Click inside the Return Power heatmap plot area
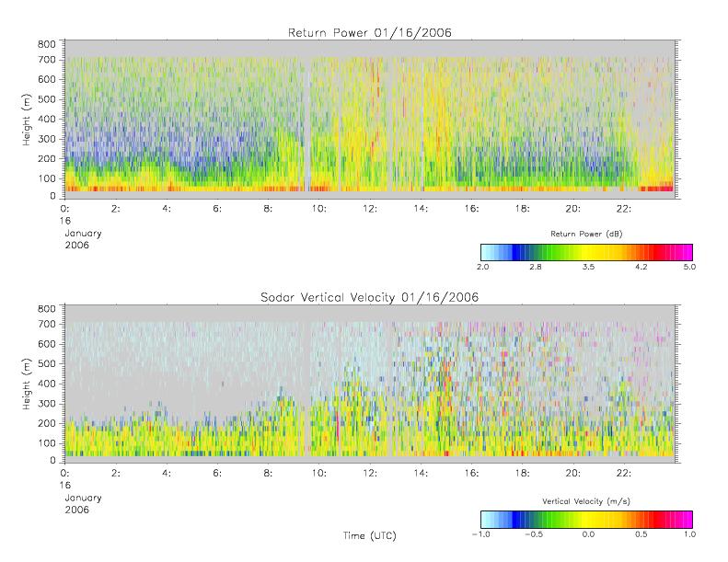 click(x=370, y=120)
